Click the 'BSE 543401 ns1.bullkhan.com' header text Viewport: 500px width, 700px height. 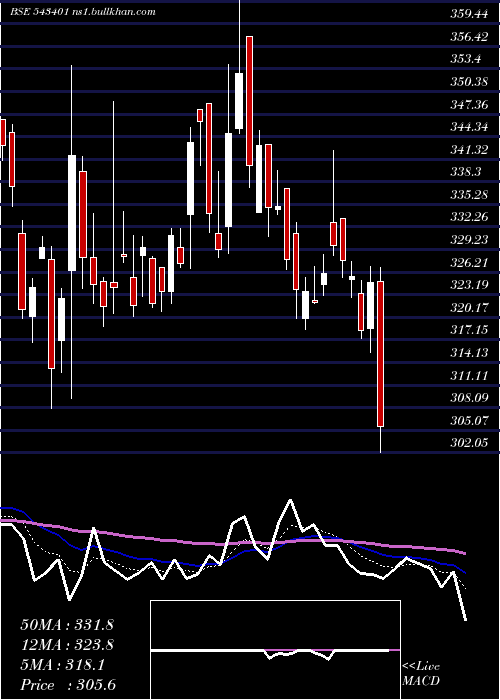[x=83, y=12]
